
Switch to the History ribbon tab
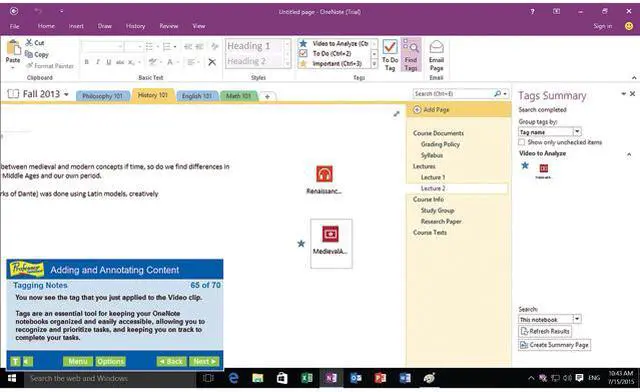click(136, 26)
